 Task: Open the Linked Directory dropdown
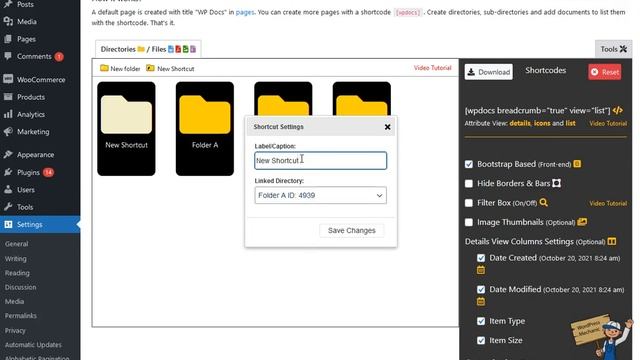(320, 195)
